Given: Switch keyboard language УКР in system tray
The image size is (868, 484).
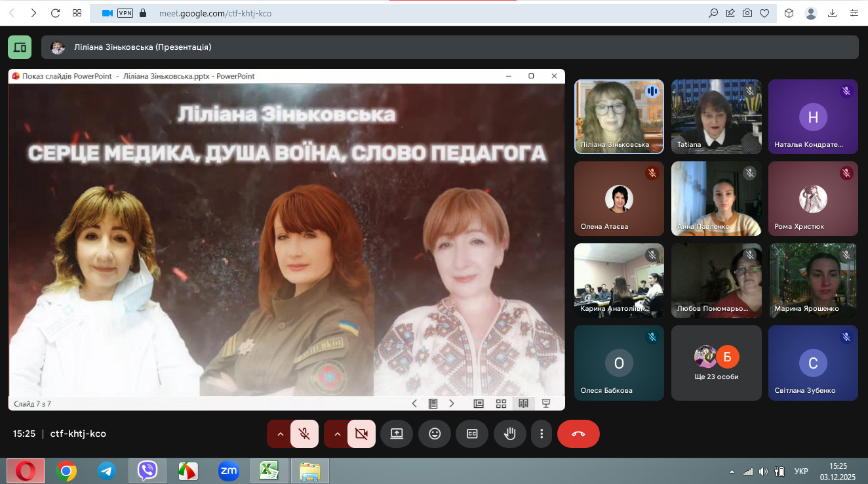Looking at the screenshot, I should 800,471.
